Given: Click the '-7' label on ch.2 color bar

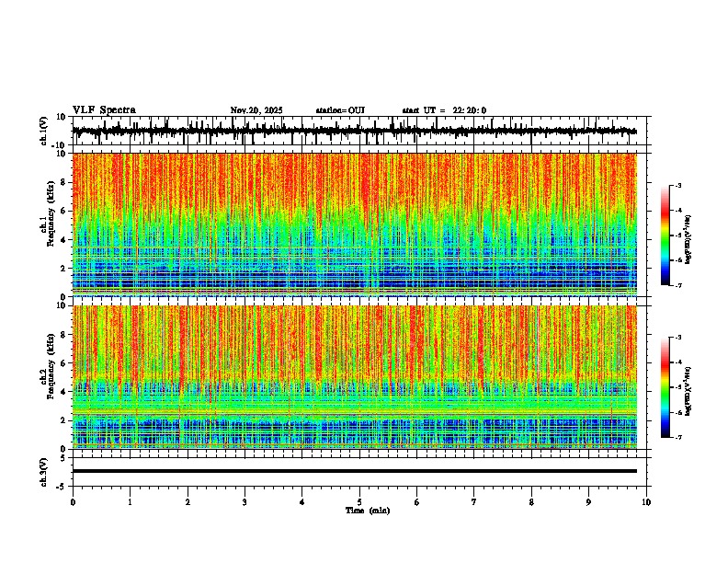Looking at the screenshot, I should pos(677,438).
